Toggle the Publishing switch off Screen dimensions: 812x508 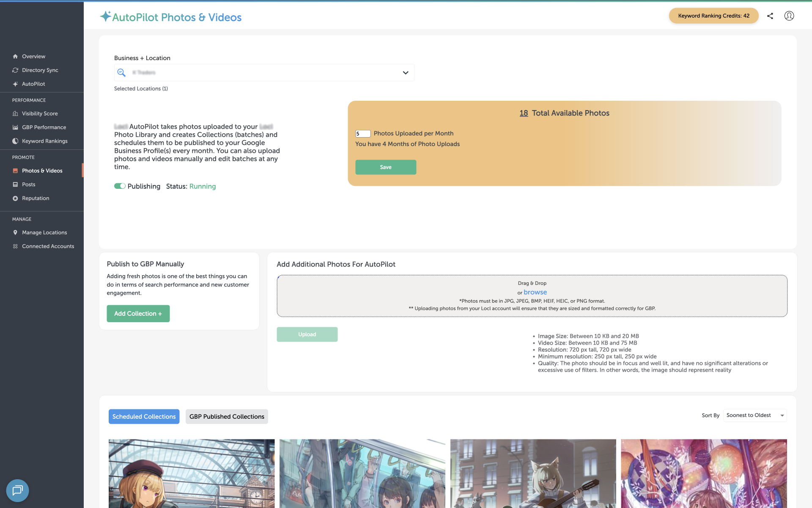tap(120, 186)
